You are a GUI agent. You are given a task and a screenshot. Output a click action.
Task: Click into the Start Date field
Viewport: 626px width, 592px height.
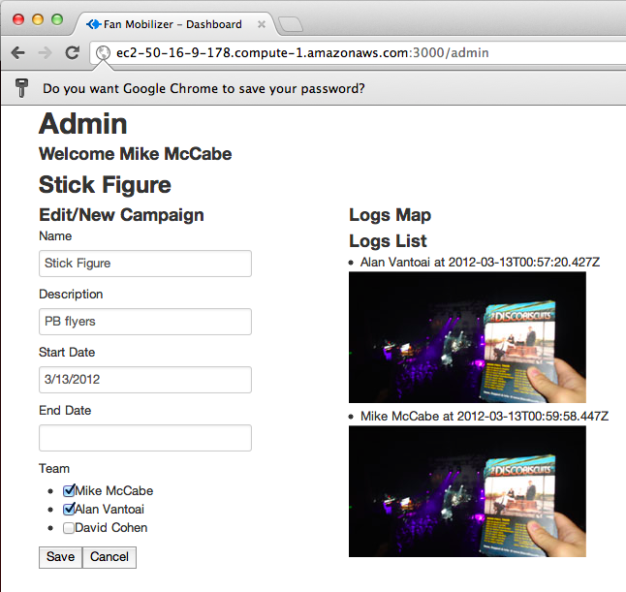[145, 380]
